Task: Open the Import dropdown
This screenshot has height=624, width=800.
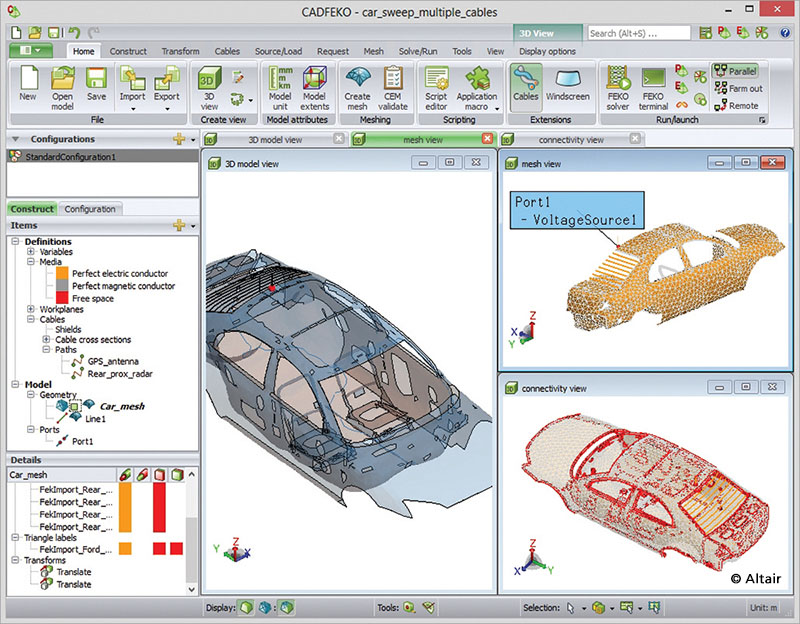Action: pyautogui.click(x=133, y=109)
